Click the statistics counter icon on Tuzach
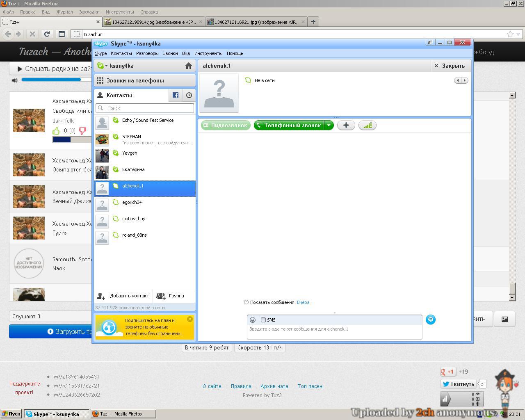The height and width of the screenshot is (420, 525). 462,399
